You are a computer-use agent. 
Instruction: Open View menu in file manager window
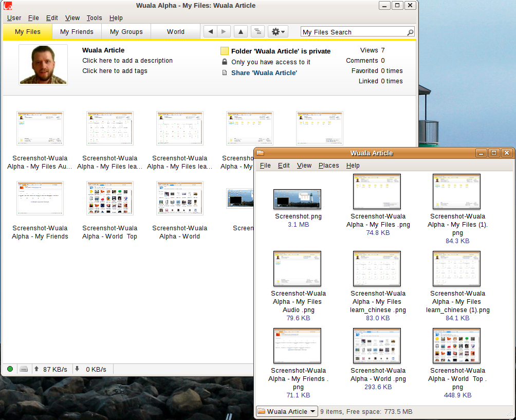pos(304,165)
